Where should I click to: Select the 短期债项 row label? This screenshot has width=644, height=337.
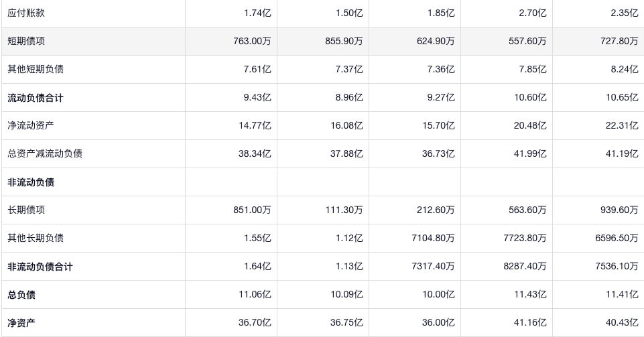point(26,41)
